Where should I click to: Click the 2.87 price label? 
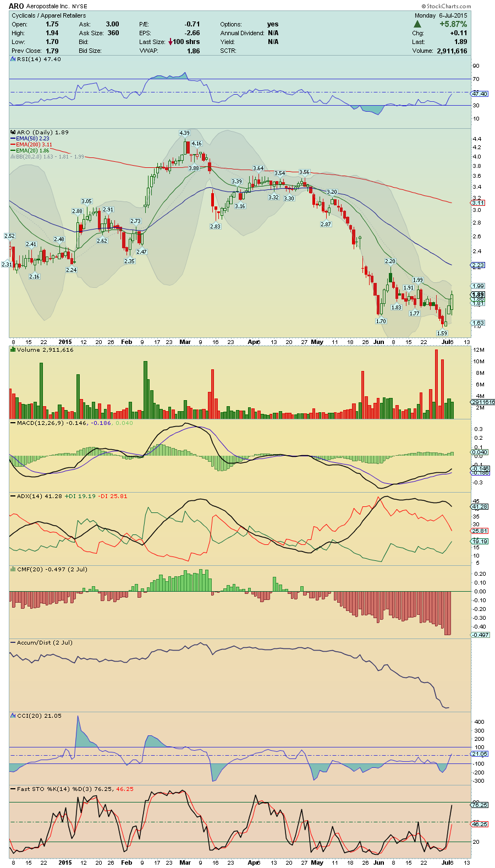tap(326, 224)
